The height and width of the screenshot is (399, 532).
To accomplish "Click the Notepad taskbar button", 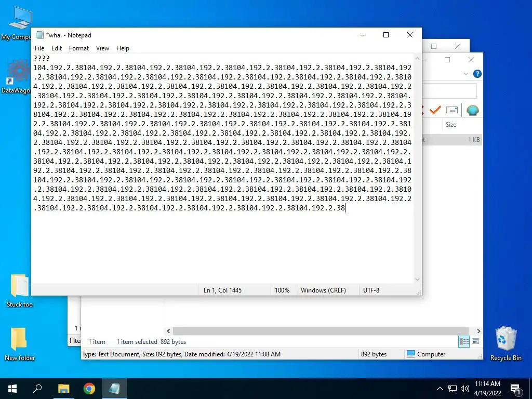I will coord(114,389).
